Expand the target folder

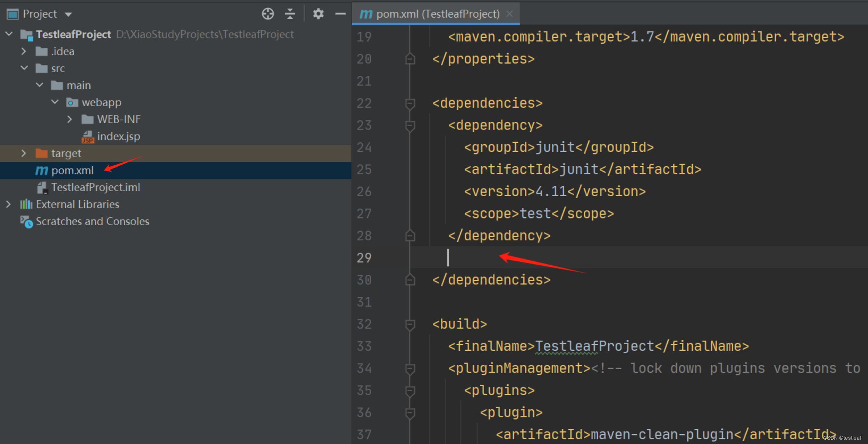coord(24,153)
